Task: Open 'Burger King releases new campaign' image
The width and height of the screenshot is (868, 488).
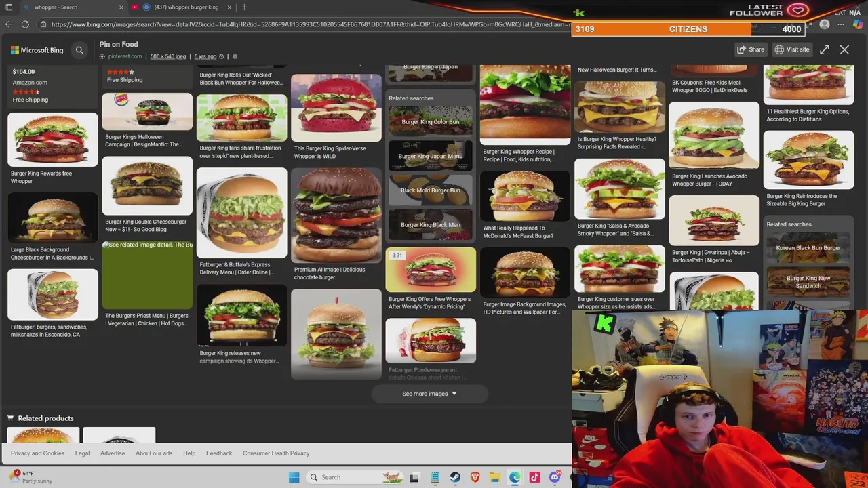Action: click(x=241, y=316)
